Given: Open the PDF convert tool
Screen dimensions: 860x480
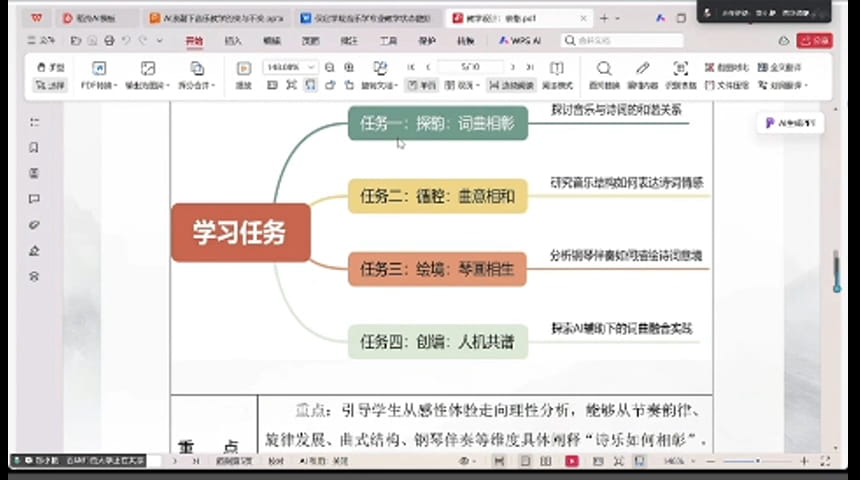Looking at the screenshot, I should [x=99, y=75].
